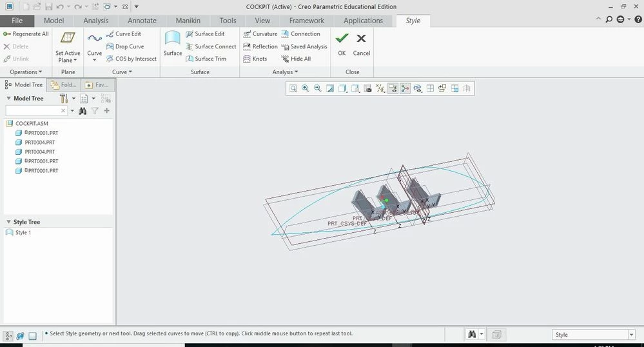Clear the model tree search field

(x=63, y=110)
